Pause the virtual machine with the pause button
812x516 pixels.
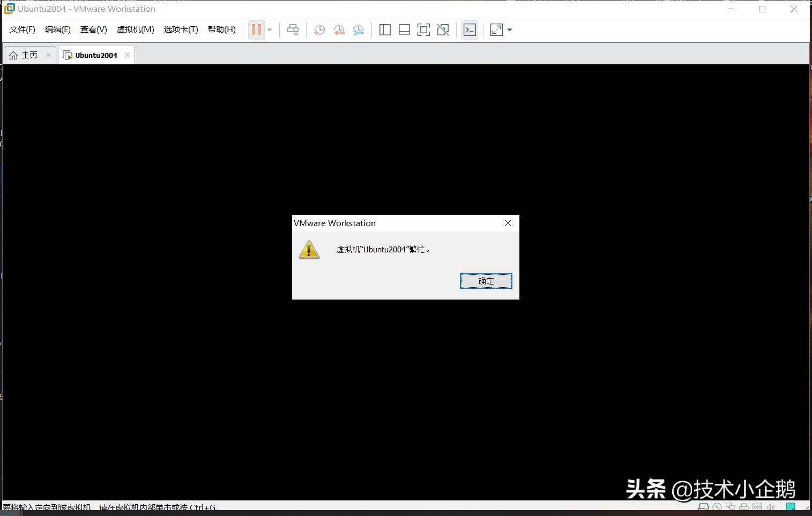[256, 30]
